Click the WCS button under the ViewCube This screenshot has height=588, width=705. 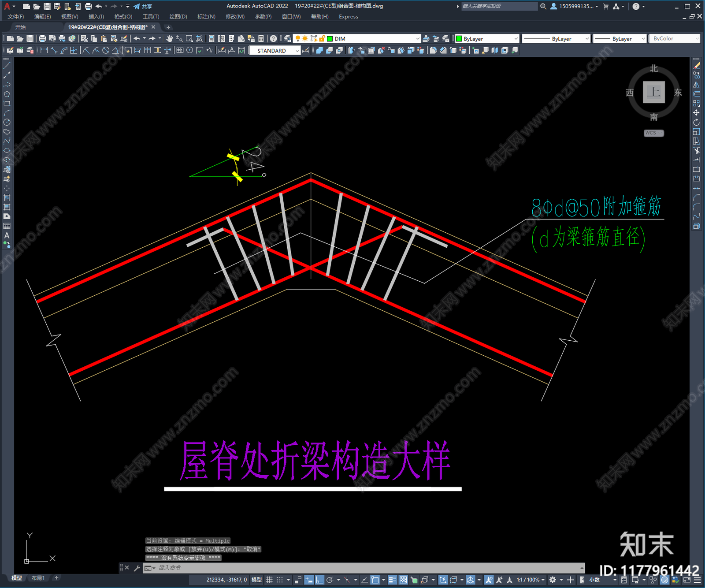click(x=654, y=133)
